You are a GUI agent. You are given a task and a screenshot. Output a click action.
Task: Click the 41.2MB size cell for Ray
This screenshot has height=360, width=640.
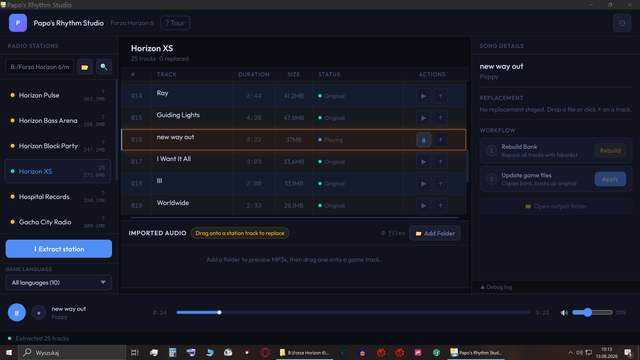pos(293,96)
